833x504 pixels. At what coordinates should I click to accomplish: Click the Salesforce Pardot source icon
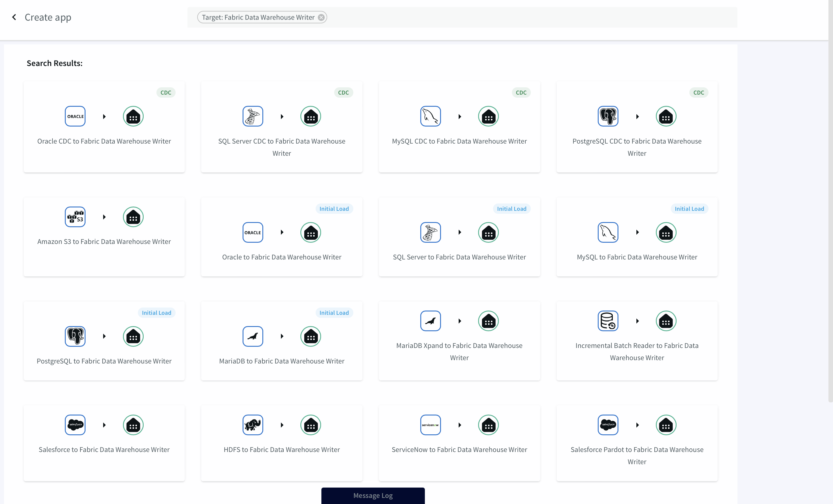608,425
